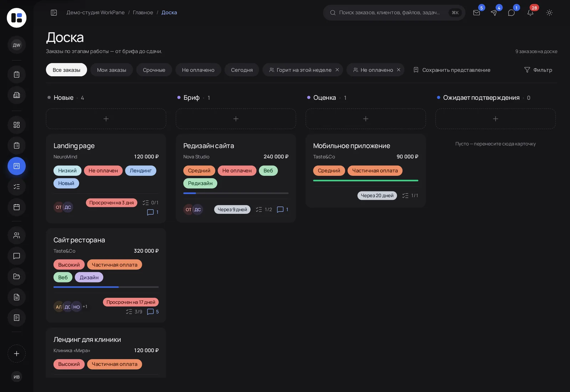Open the mail inbox icon
The image size is (570, 392).
coord(476,13)
